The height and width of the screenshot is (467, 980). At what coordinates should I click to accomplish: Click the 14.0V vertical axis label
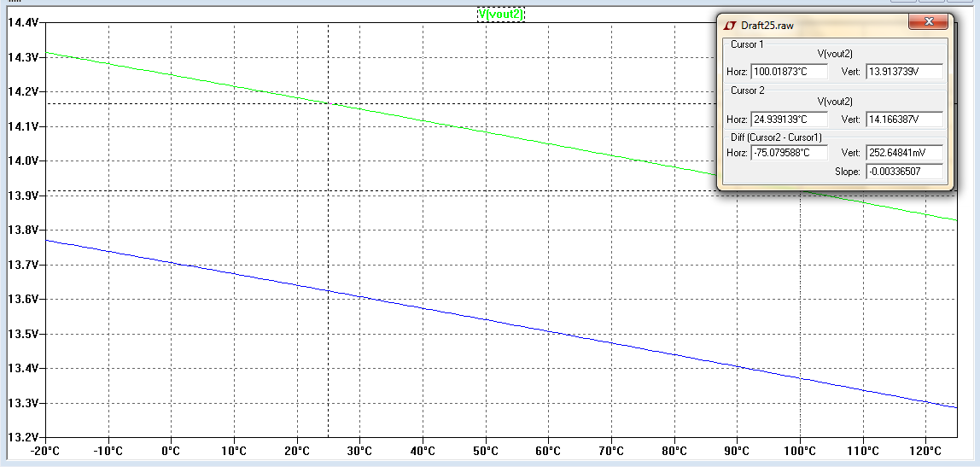(x=23, y=161)
